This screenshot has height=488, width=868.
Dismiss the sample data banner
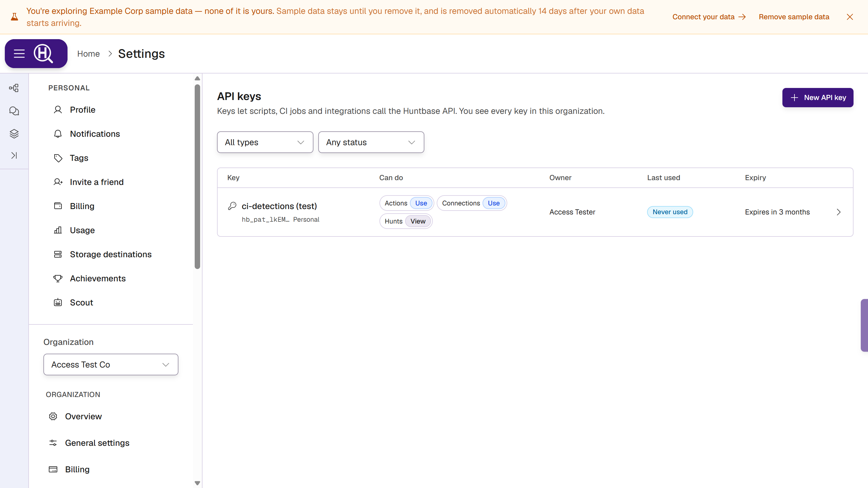(x=850, y=17)
